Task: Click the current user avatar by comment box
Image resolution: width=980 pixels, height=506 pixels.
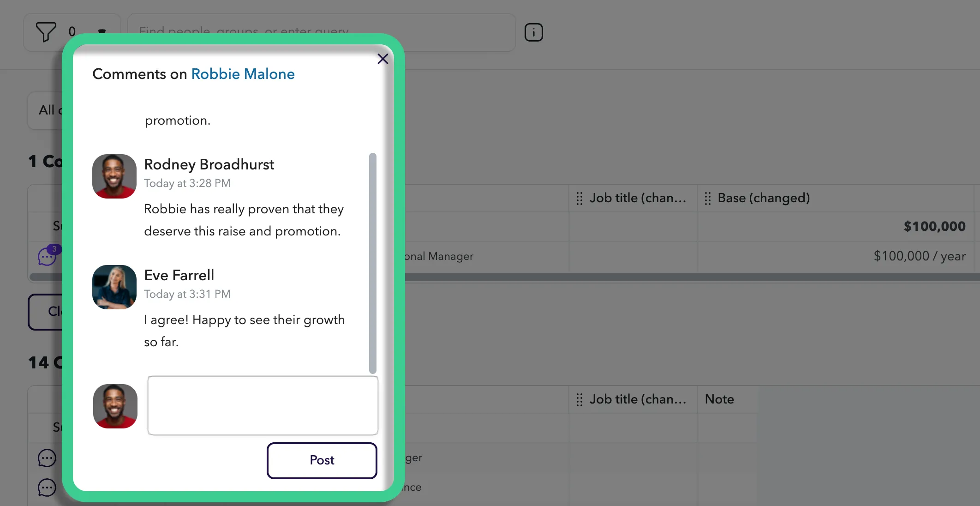Action: [115, 406]
